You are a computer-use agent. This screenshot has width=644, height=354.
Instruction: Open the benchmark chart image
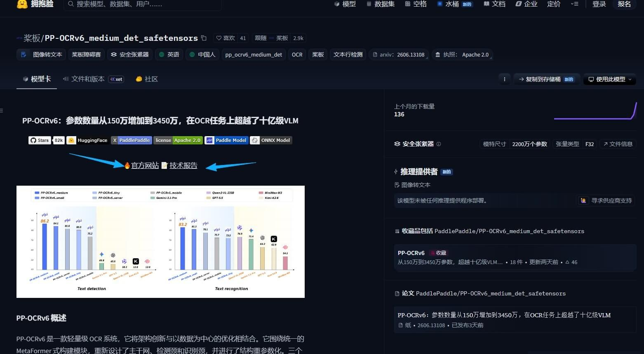(160, 242)
